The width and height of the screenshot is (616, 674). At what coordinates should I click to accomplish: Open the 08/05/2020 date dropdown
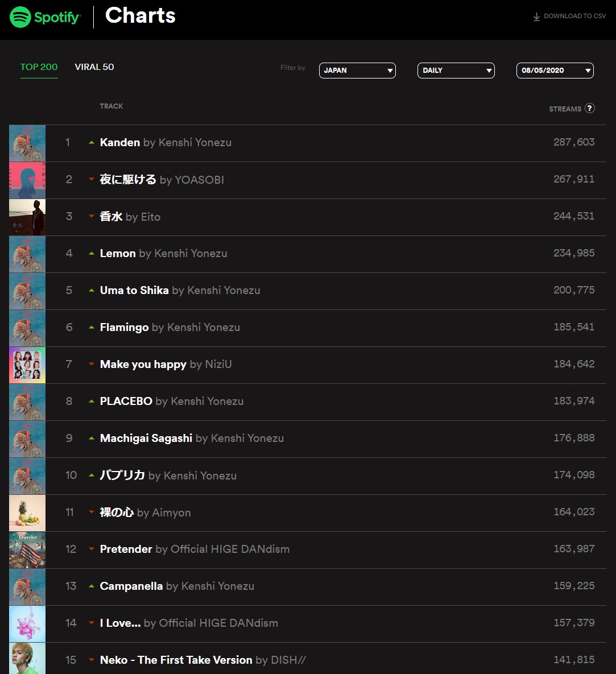point(555,71)
